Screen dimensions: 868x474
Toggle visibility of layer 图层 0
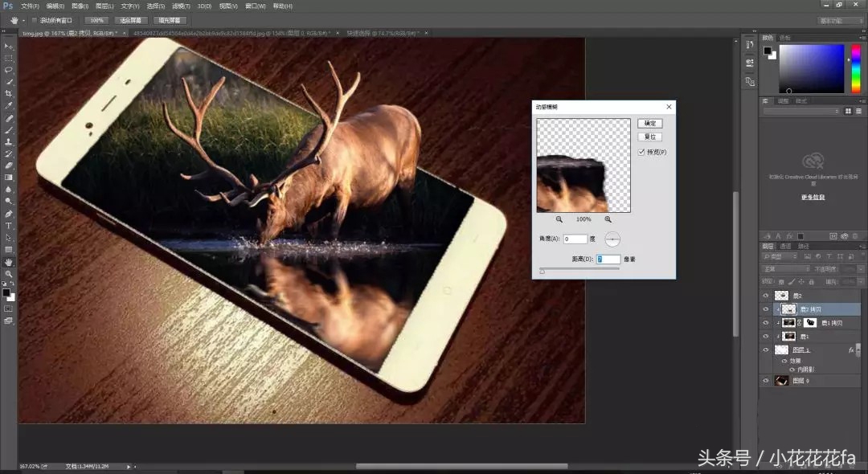pyautogui.click(x=765, y=380)
